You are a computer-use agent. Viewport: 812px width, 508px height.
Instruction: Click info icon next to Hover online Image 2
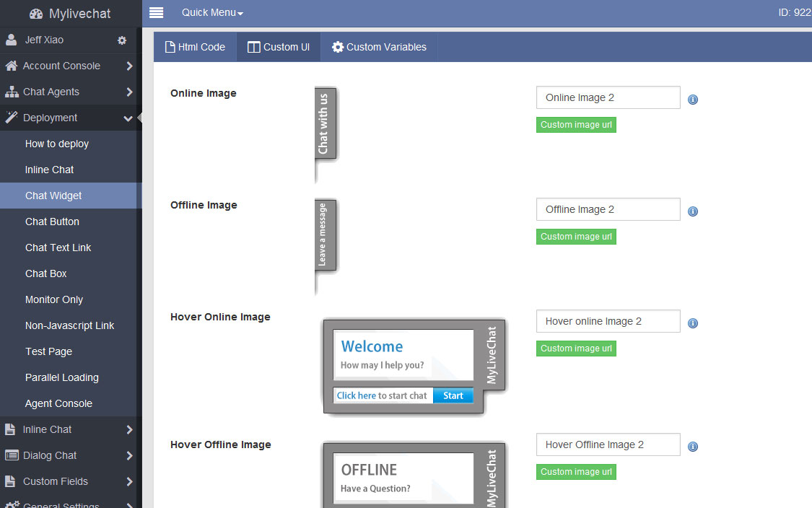pyautogui.click(x=693, y=323)
